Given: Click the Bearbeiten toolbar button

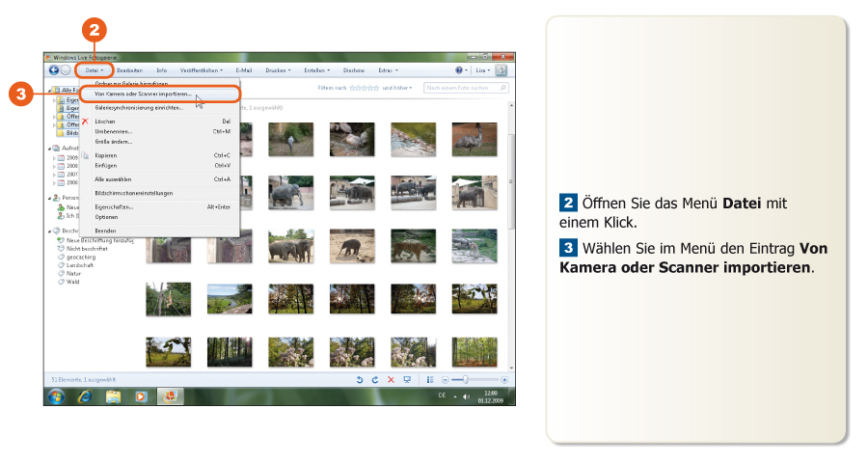Looking at the screenshot, I should [x=130, y=70].
